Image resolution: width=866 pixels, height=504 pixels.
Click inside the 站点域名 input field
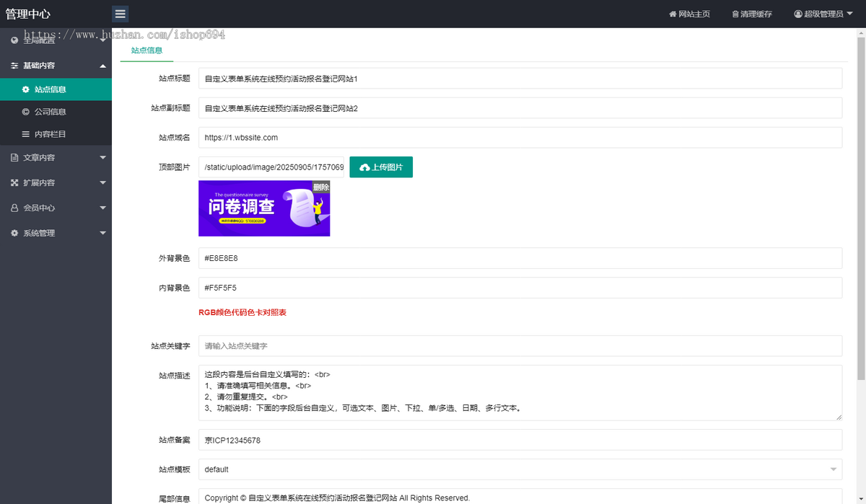click(x=520, y=137)
